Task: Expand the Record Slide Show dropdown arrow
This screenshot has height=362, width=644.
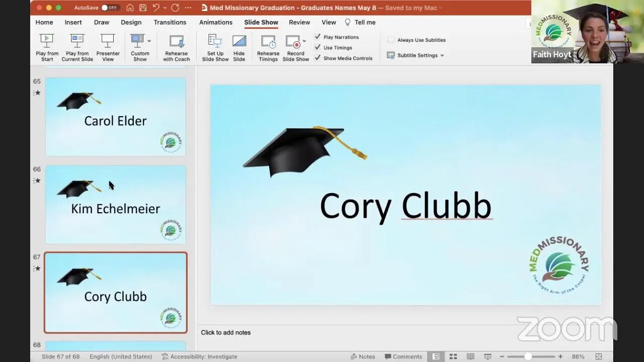Action: 304,41
